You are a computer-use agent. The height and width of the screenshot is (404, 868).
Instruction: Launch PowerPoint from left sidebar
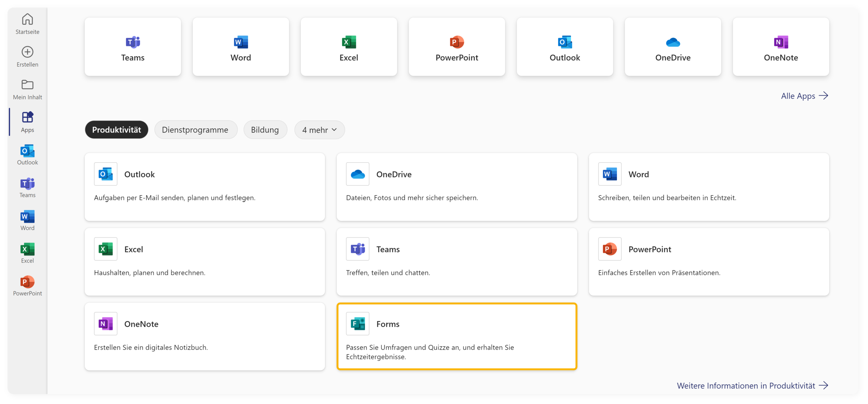click(27, 286)
